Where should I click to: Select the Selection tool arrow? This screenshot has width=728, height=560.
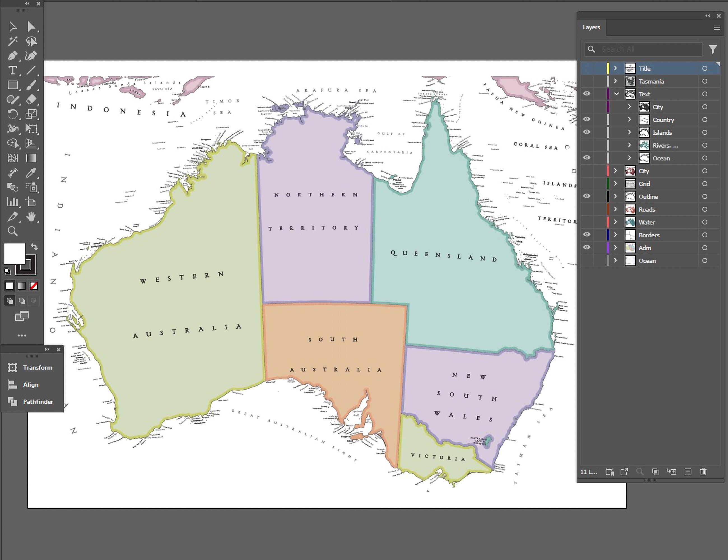[x=13, y=26]
